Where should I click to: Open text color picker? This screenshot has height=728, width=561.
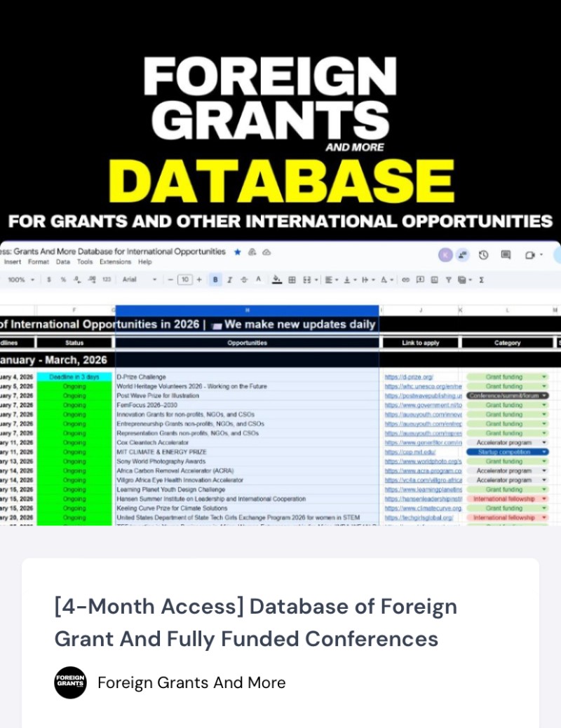[x=259, y=280]
